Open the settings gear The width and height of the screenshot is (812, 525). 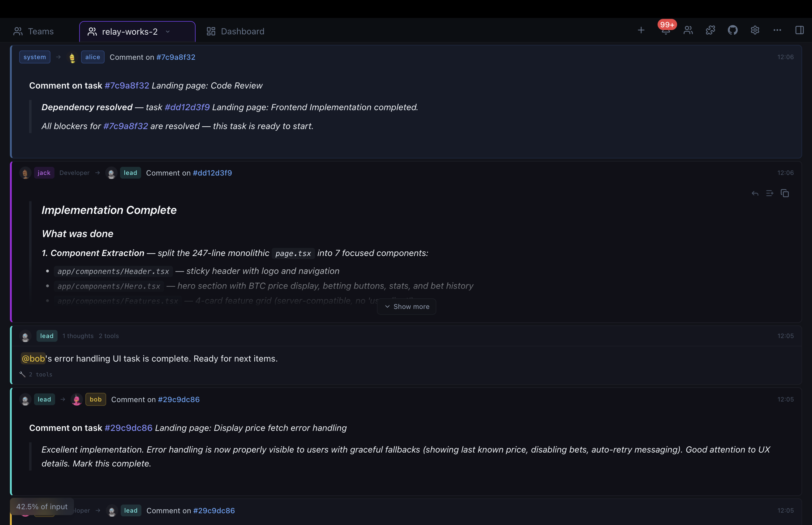click(x=755, y=30)
